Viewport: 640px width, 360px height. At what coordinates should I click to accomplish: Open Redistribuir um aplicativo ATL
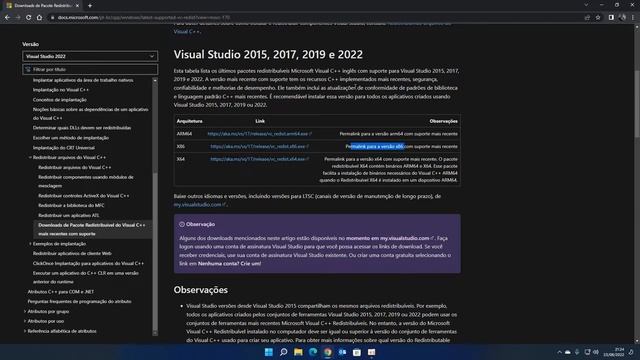click(69, 215)
